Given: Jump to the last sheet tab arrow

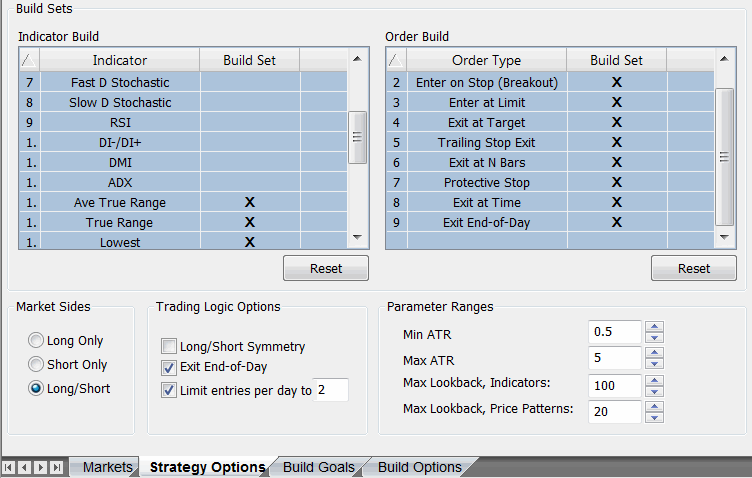Looking at the screenshot, I should pyautogui.click(x=56, y=467).
